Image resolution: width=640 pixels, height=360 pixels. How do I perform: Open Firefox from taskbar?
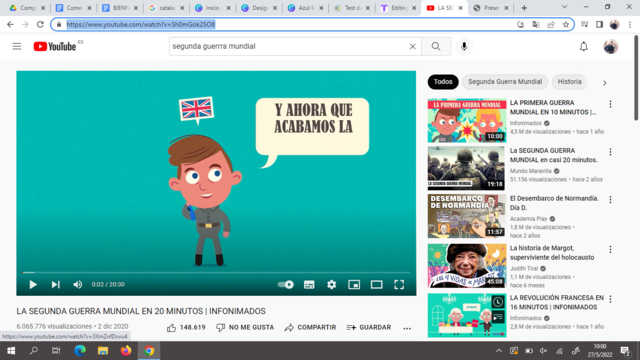[x=126, y=351]
